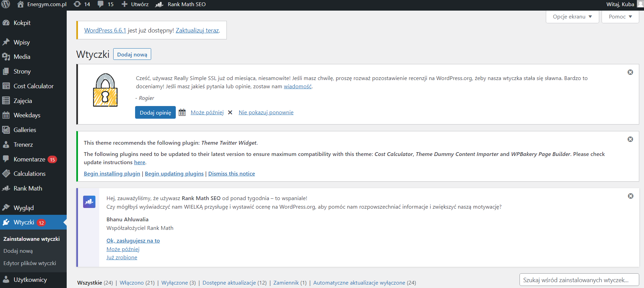Click the Rank Math logo in notice
644x288 pixels.
point(89,202)
